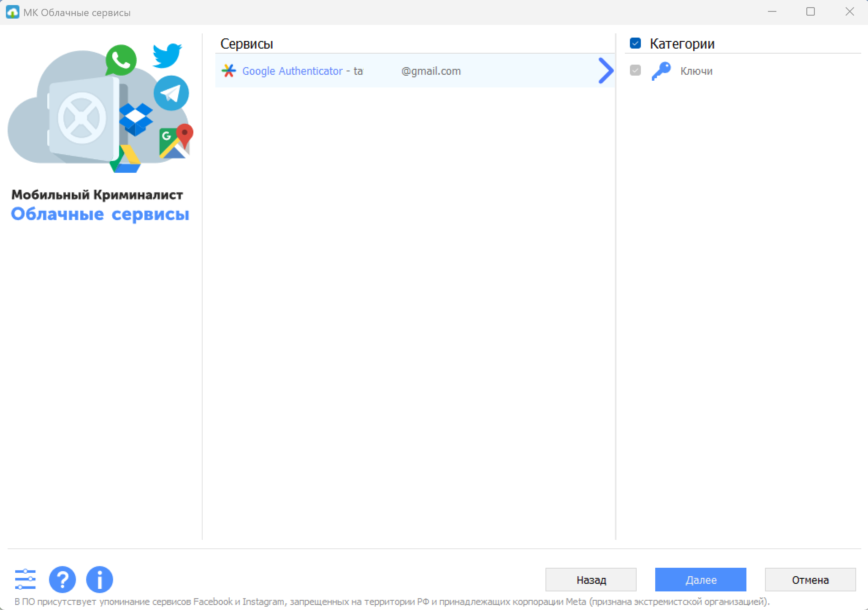Toggle the Категории checkbox
The image size is (868, 610).
pyautogui.click(x=635, y=43)
